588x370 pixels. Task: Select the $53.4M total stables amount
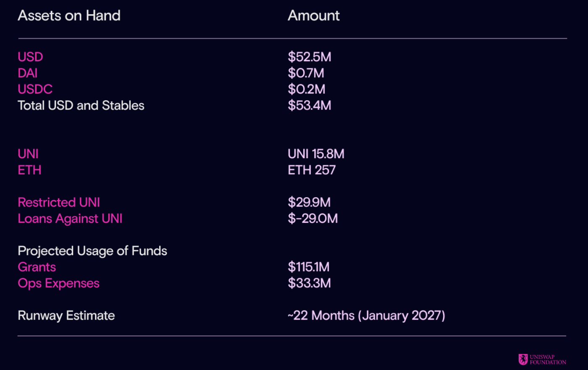point(310,105)
